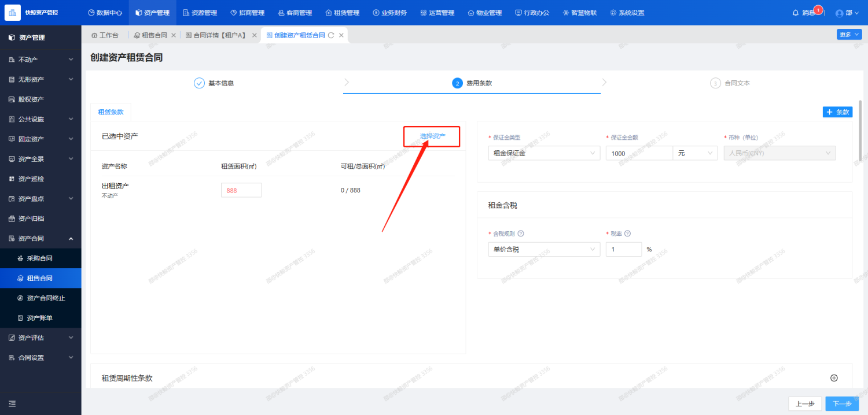Close the 租售合同 tab

click(x=174, y=35)
